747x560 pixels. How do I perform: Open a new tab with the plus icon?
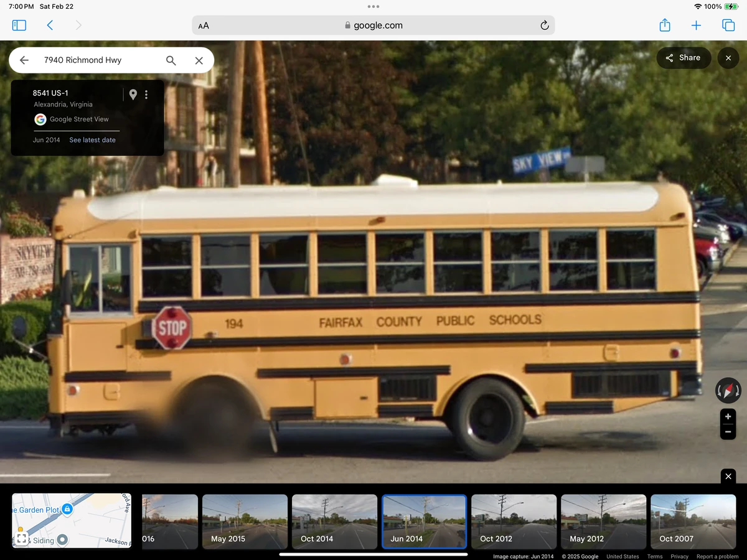click(x=696, y=26)
